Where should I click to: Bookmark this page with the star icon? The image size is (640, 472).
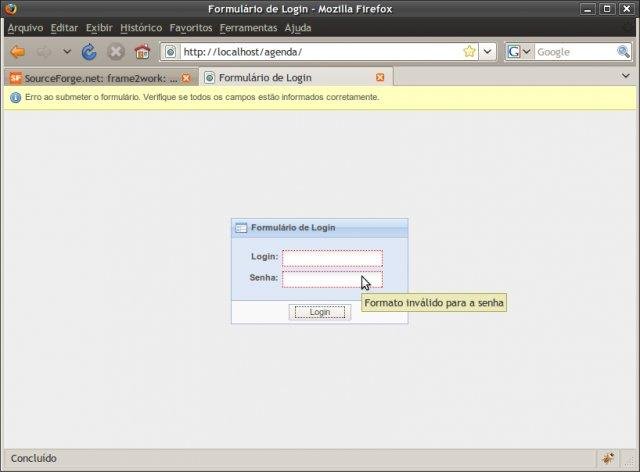tap(469, 51)
